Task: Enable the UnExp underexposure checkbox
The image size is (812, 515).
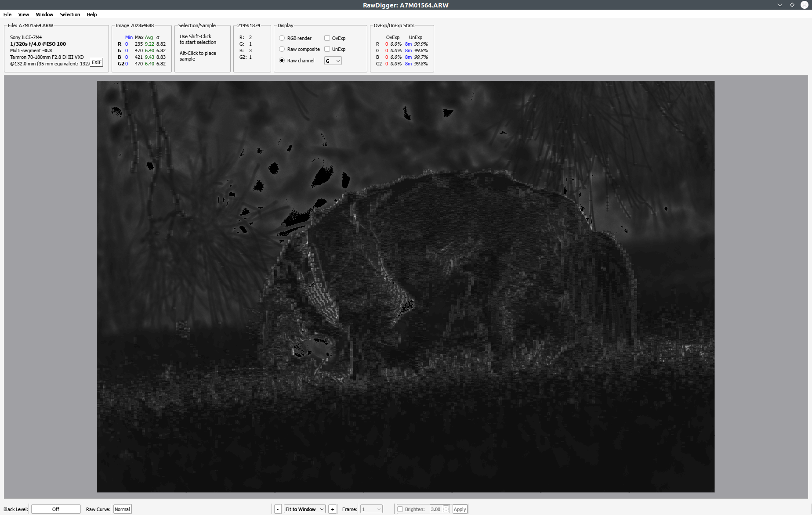Action: (327, 49)
